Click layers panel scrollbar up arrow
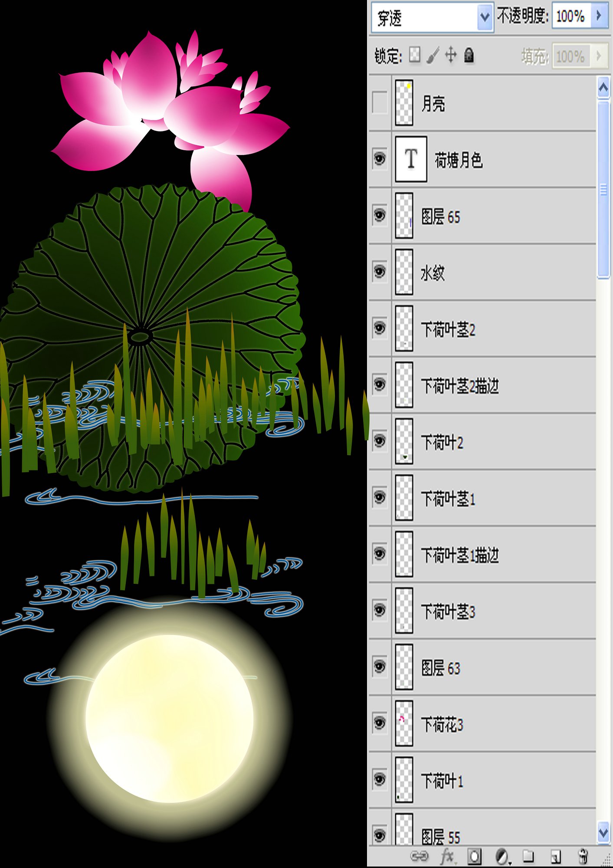 click(x=603, y=88)
